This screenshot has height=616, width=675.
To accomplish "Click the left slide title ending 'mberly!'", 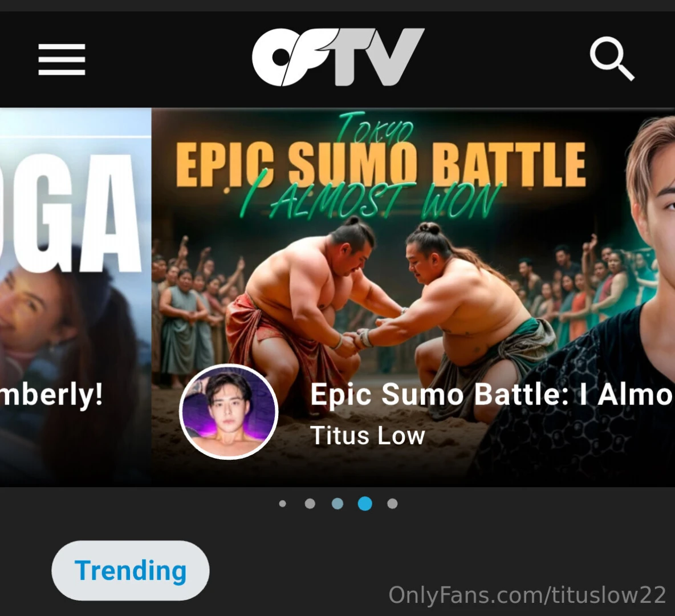I will click(52, 394).
